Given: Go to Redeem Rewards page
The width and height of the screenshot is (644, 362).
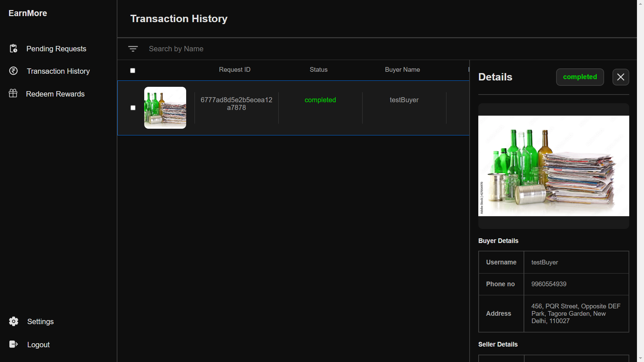Looking at the screenshot, I should [55, 94].
